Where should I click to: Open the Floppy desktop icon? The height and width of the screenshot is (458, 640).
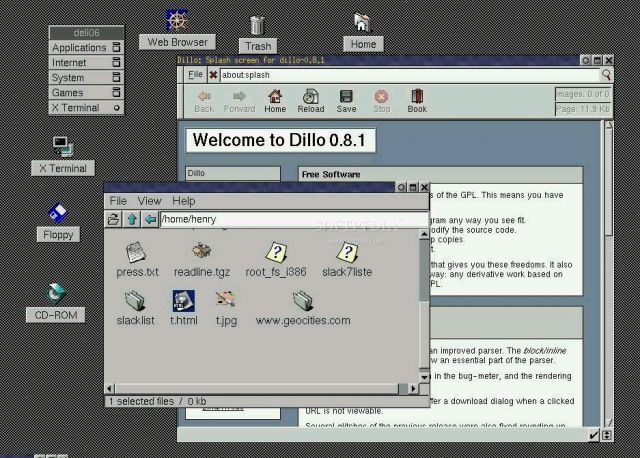(x=57, y=213)
